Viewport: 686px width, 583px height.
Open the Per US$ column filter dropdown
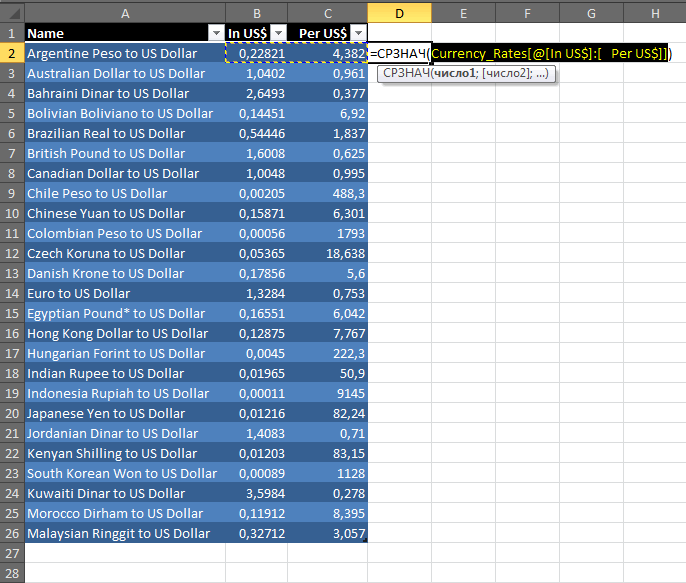(x=358, y=34)
